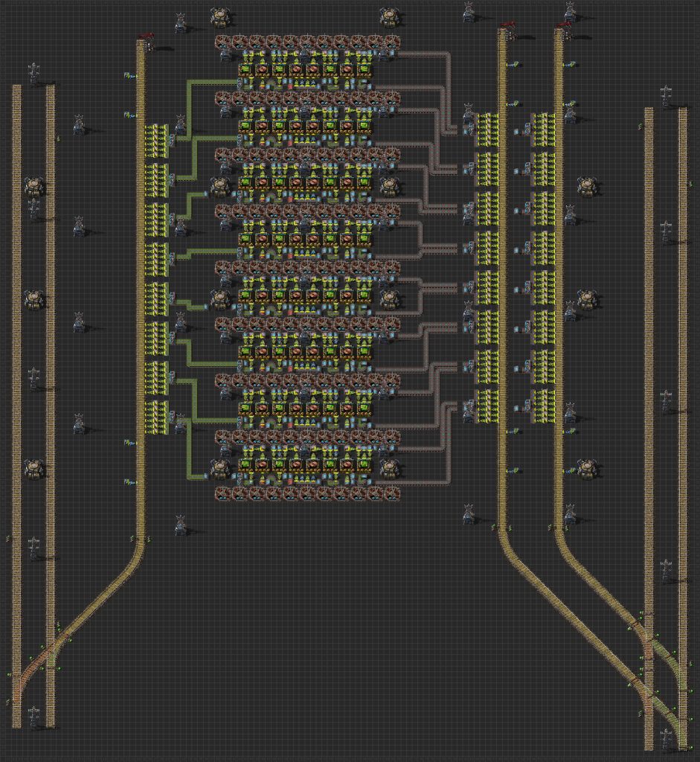Select the topmost inserter group on the rightmost station
The image size is (700, 762).
[x=544, y=129]
